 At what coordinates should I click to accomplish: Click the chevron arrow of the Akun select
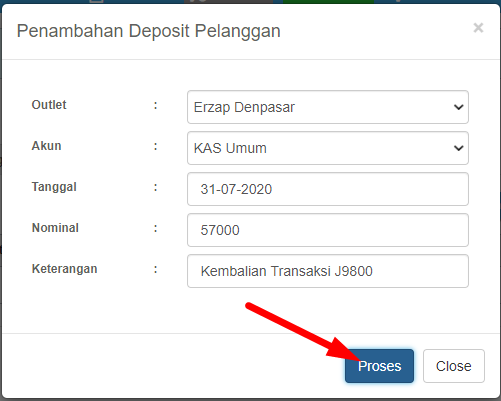pyautogui.click(x=459, y=148)
